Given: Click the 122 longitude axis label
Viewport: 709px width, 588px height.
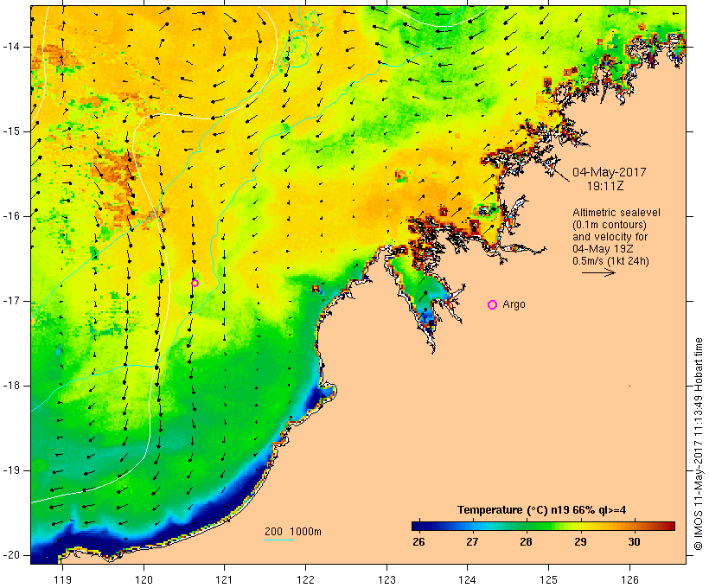Looking at the screenshot, I should tap(305, 579).
